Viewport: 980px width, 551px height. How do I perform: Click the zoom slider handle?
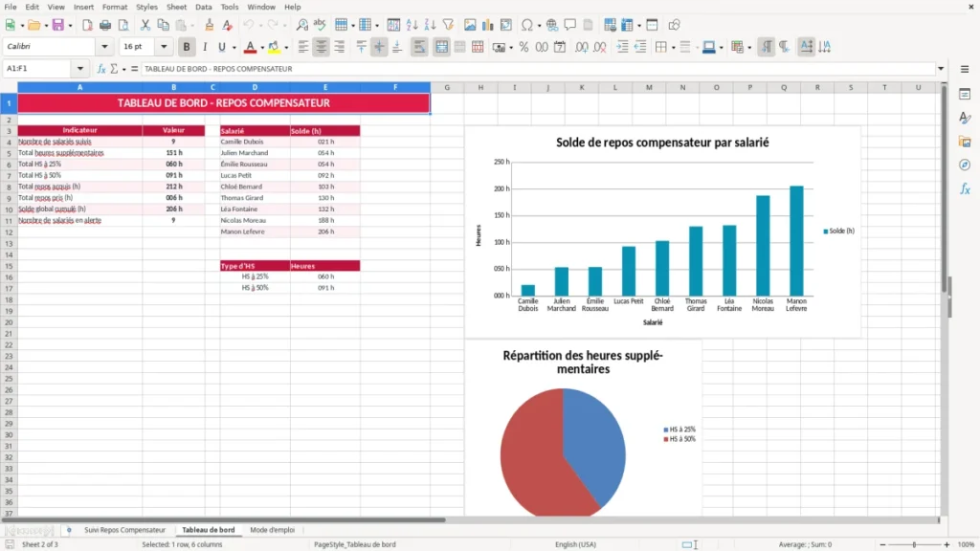click(914, 544)
